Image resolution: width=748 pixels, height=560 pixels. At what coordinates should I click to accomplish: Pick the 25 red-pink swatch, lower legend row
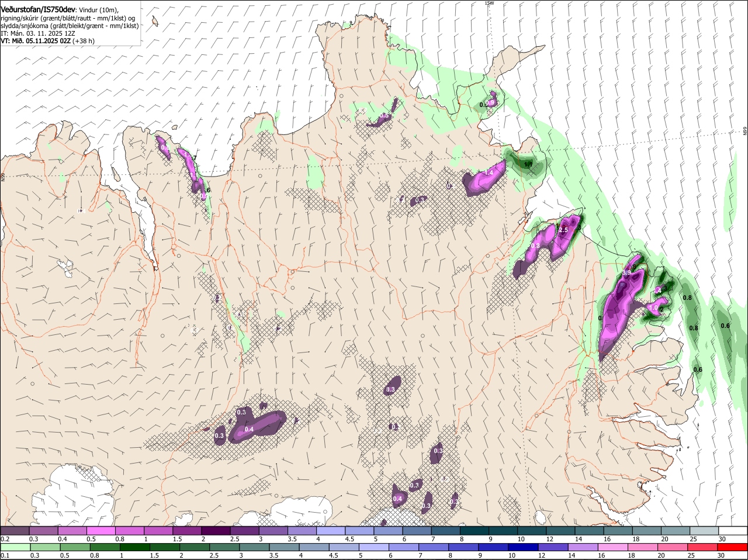coord(702,547)
